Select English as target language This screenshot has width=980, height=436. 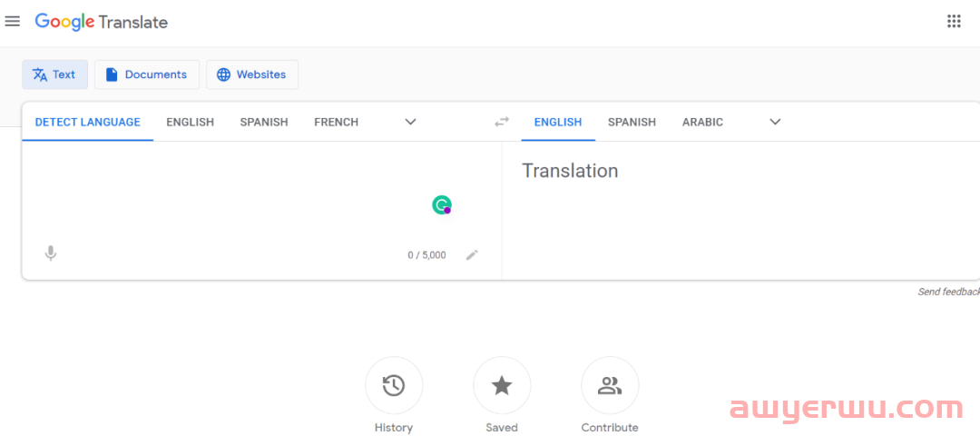pyautogui.click(x=558, y=122)
